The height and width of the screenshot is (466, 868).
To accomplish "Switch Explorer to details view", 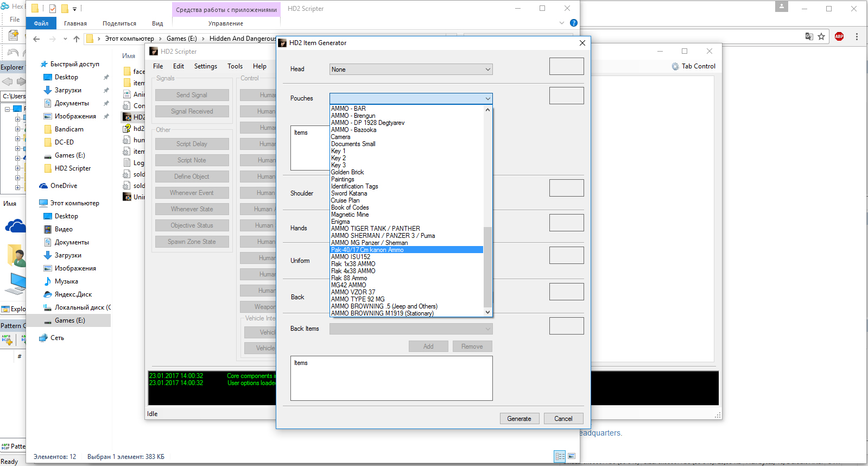I will (560, 456).
